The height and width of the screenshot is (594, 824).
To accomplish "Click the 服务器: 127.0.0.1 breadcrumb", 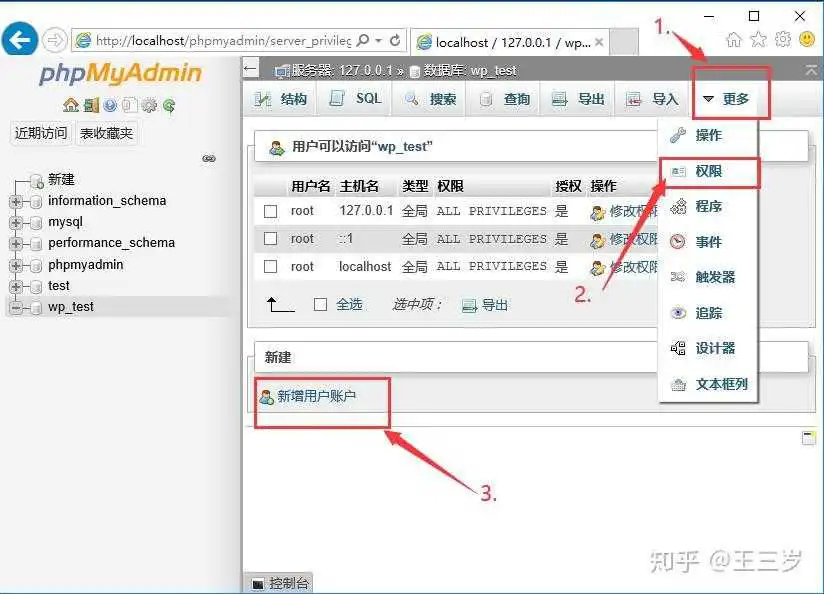I will tap(342, 70).
